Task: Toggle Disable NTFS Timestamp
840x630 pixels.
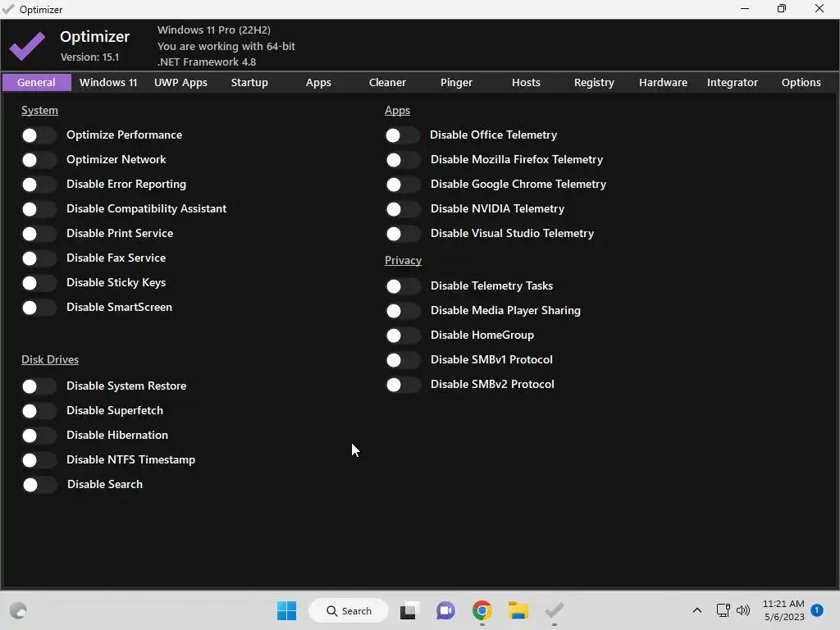Action: [39, 460]
